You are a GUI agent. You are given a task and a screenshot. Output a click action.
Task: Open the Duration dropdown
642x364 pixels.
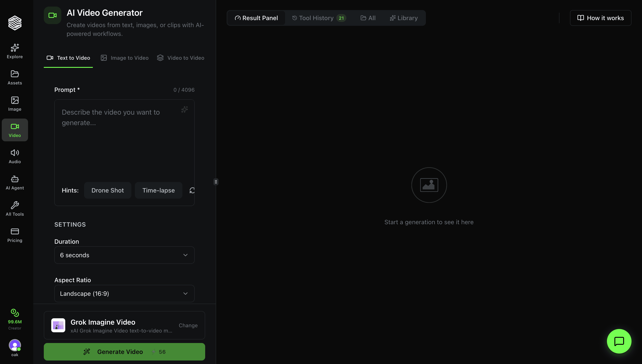(124, 255)
